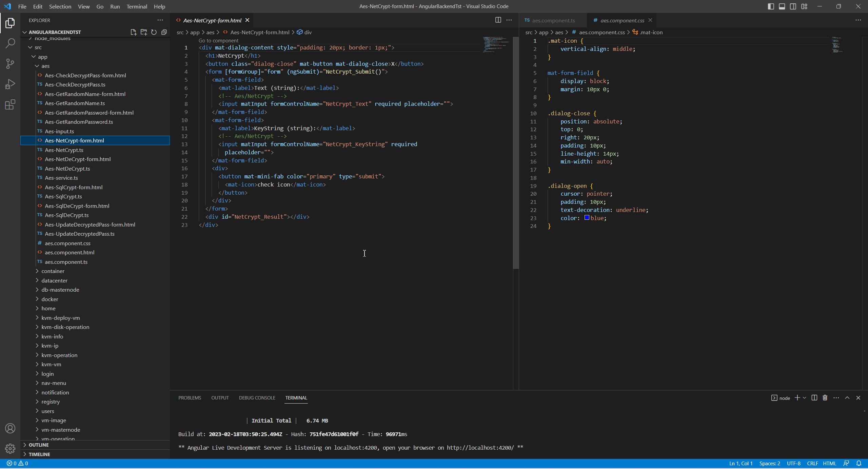Open Run and Debug view
This screenshot has width=868, height=469.
pyautogui.click(x=10, y=84)
